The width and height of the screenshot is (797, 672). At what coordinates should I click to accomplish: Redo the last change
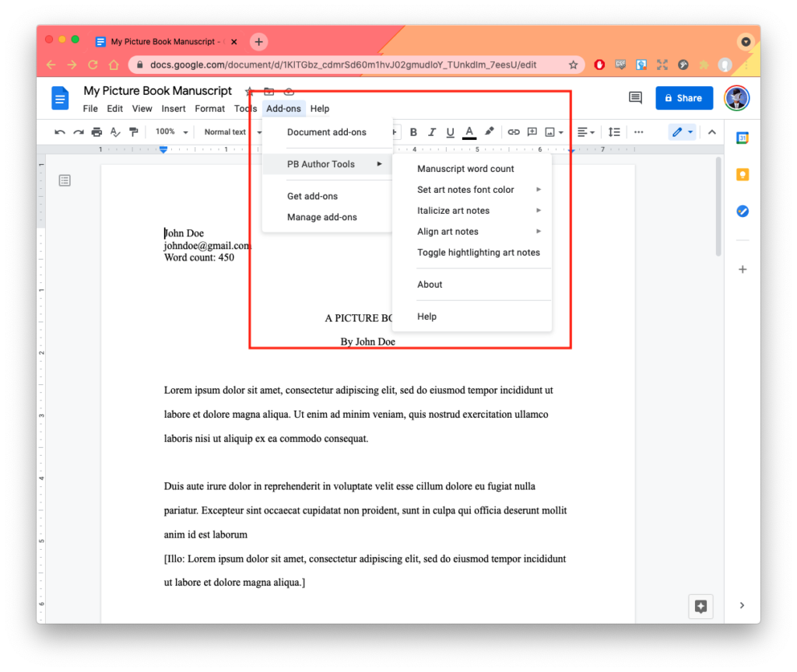click(78, 131)
